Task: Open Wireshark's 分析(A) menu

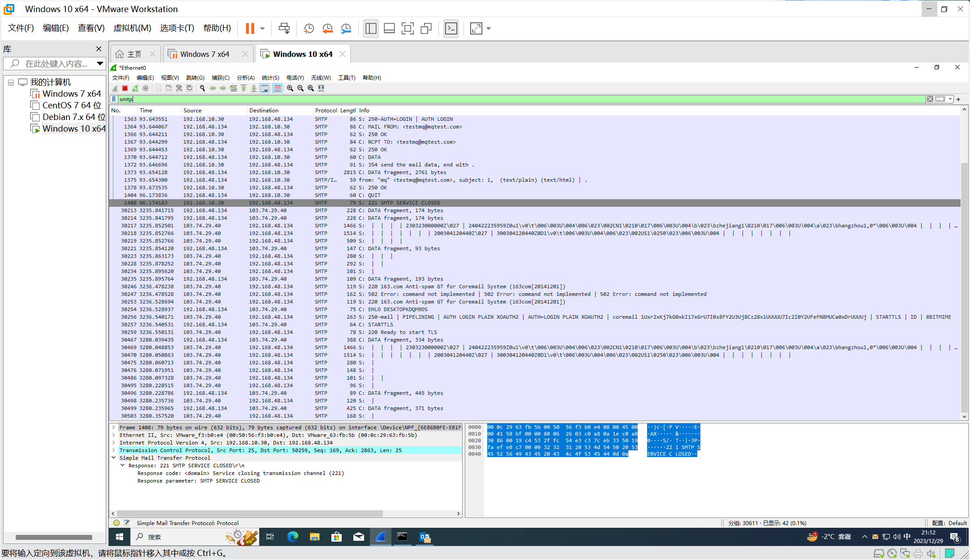Action: click(245, 78)
